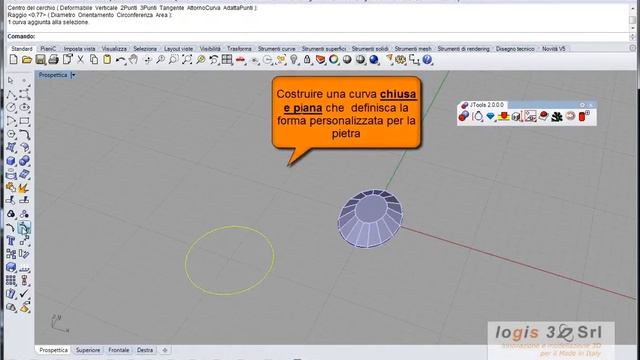Open the toolbar options gear at the right end of the tabs

[633, 48]
